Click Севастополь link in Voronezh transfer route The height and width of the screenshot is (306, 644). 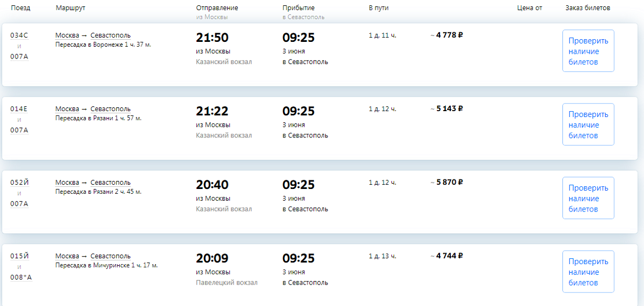(x=111, y=35)
